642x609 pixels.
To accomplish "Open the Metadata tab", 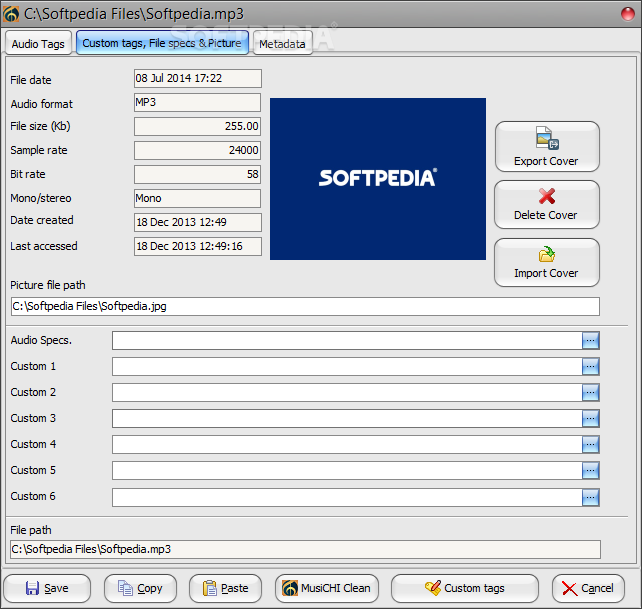I will pos(283,43).
